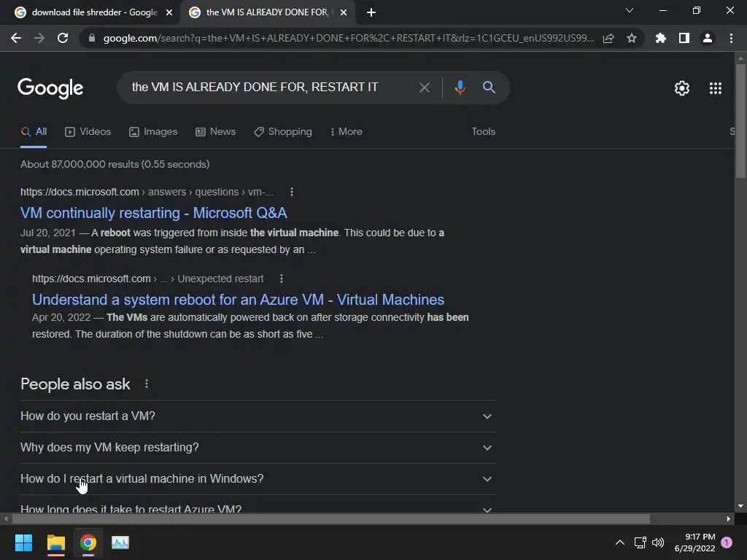Expand "How do you restart a VM?"

point(258,416)
